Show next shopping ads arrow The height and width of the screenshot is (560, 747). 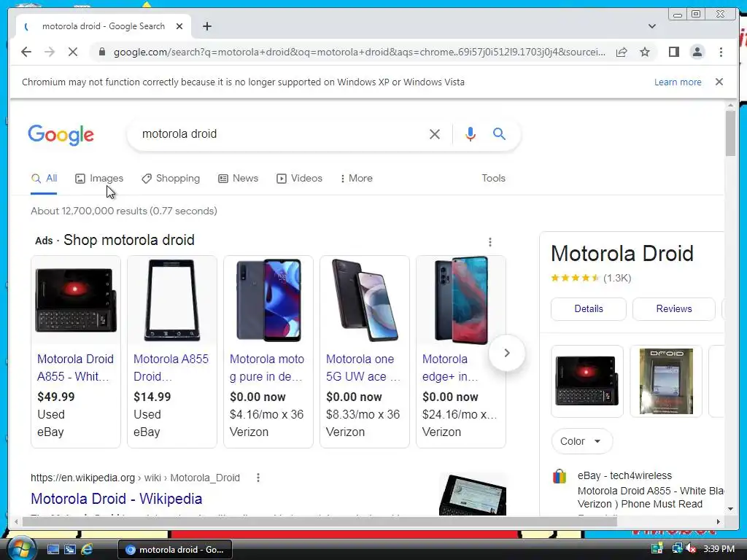(507, 353)
